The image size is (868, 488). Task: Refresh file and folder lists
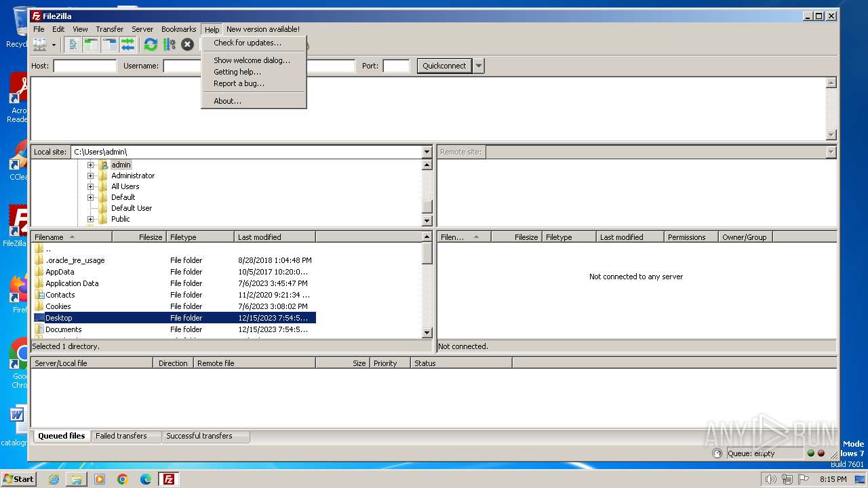coord(151,45)
